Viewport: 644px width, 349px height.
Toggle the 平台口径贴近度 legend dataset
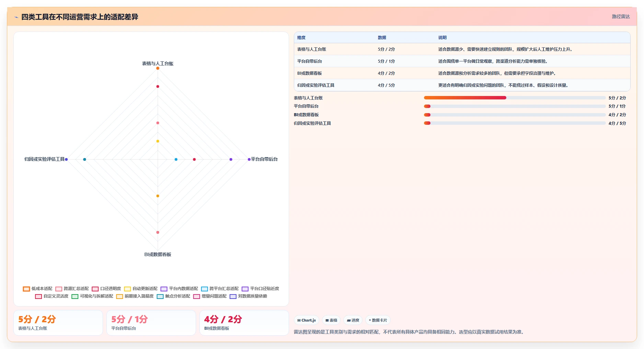click(x=260, y=289)
